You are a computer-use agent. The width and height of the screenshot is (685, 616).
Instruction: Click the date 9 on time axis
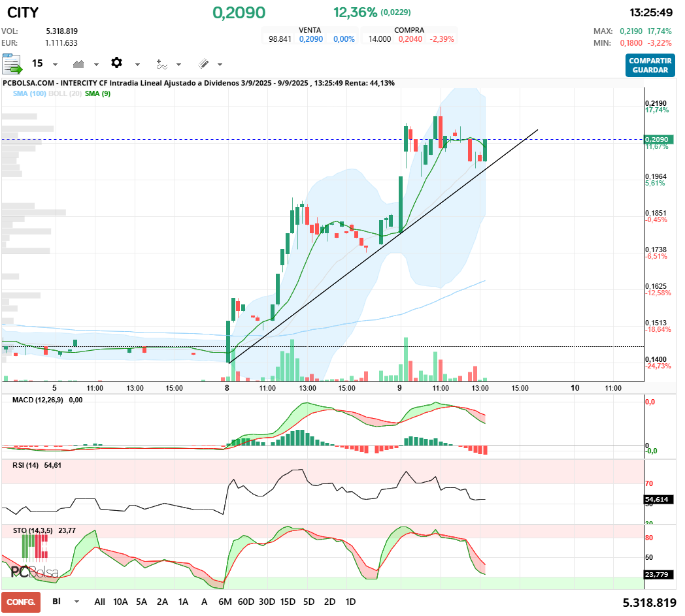(399, 387)
